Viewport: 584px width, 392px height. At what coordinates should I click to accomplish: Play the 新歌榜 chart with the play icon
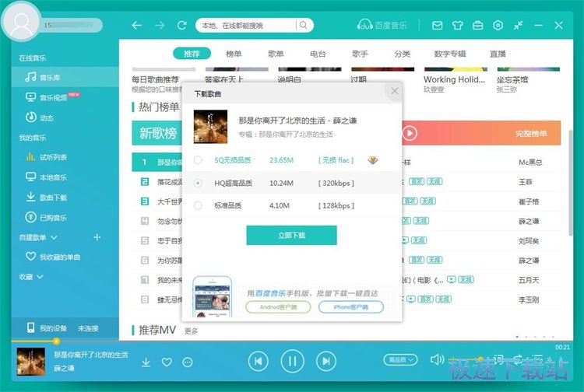point(410,133)
